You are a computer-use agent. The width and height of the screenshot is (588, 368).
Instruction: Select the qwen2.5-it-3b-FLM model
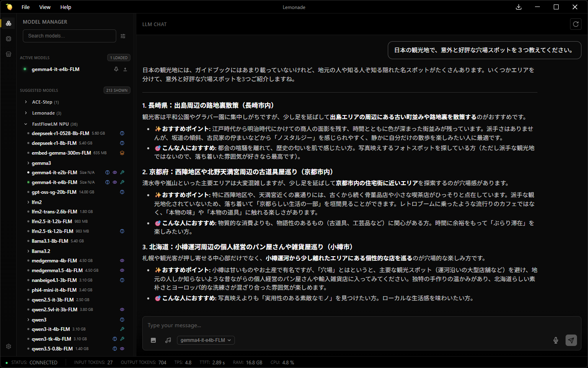tap(53, 300)
